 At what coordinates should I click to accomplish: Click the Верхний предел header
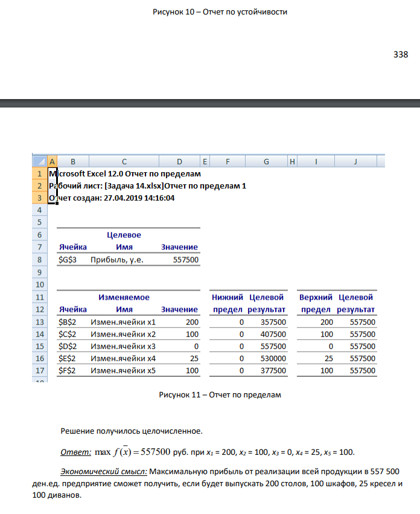coord(316,303)
